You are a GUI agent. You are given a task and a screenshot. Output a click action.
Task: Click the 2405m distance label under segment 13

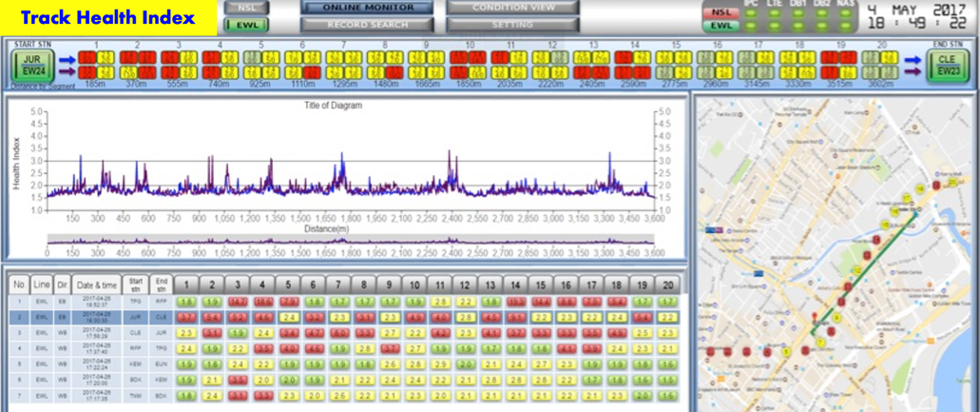point(592,84)
